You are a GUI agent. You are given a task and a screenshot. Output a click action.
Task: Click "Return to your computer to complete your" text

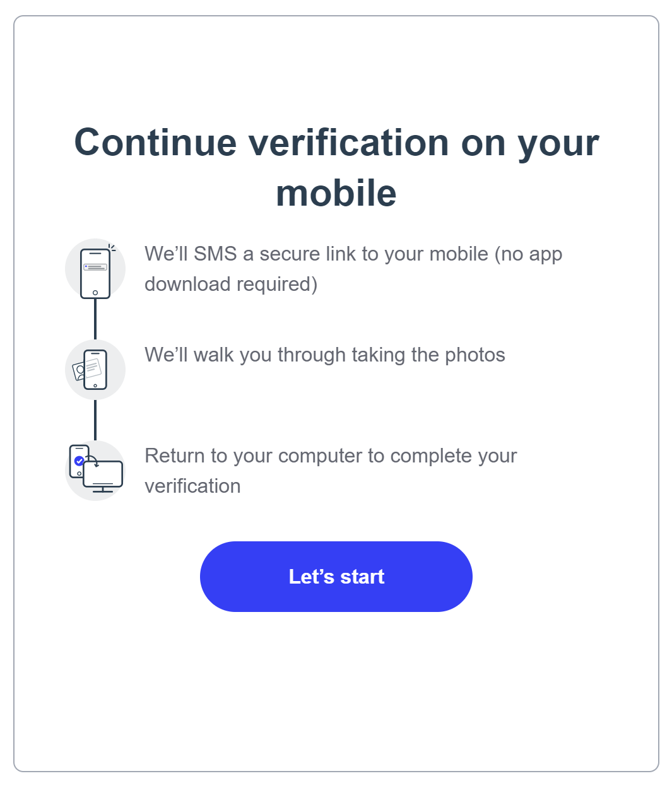331,456
